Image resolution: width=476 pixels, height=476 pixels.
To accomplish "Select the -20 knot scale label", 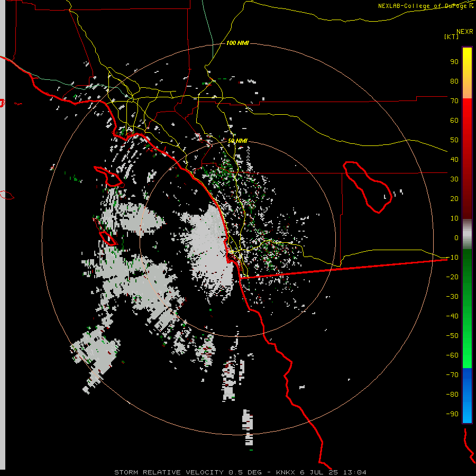I will pyautogui.click(x=452, y=277).
